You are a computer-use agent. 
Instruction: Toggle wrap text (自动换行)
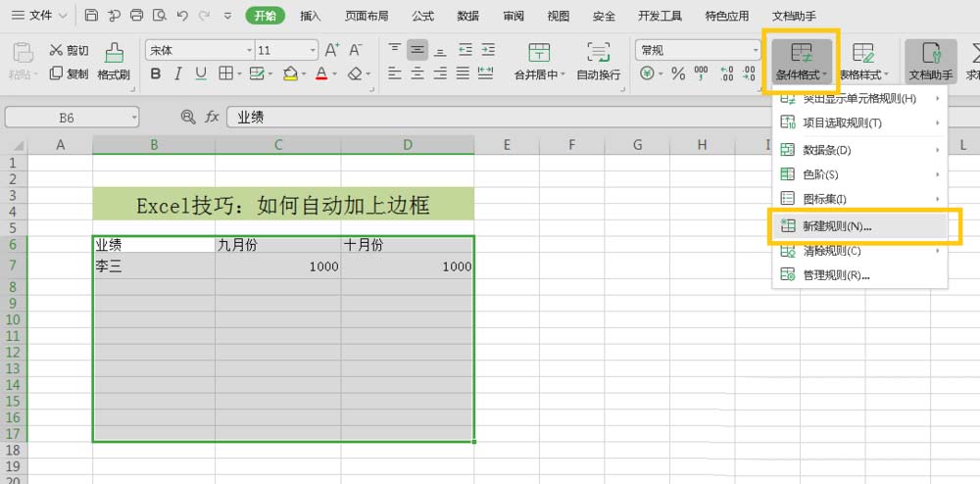tap(598, 62)
